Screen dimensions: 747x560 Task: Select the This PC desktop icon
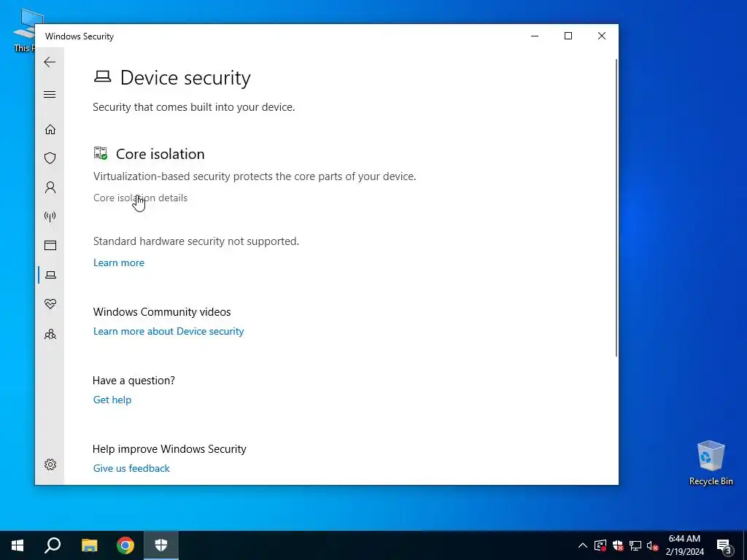click(x=23, y=31)
